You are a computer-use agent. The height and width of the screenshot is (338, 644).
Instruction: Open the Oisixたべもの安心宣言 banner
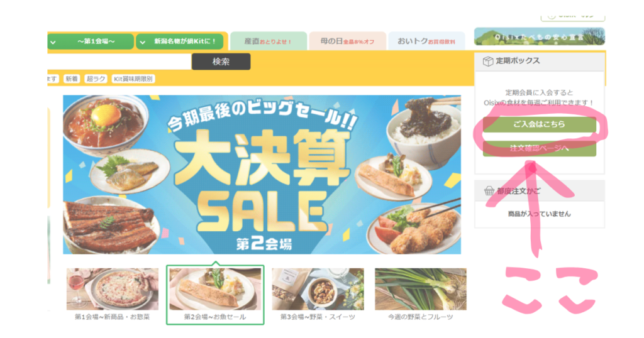click(x=539, y=36)
